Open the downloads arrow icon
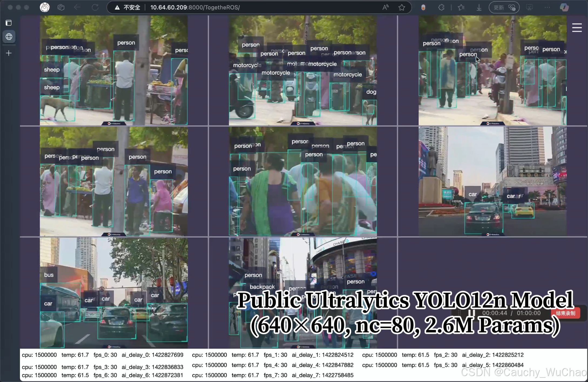588x382 pixels. pyautogui.click(x=479, y=7)
